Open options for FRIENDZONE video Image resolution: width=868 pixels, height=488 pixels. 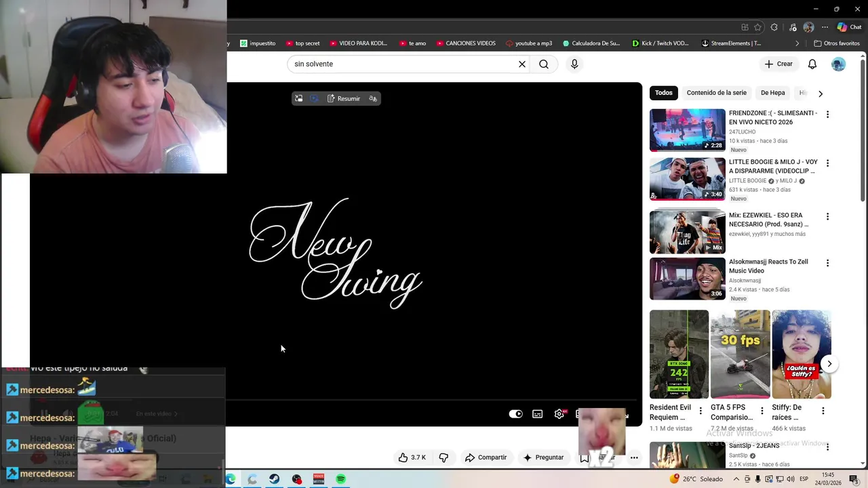click(x=827, y=115)
